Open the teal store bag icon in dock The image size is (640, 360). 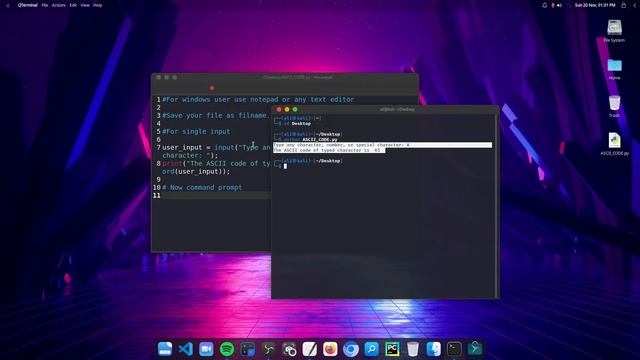475,348
